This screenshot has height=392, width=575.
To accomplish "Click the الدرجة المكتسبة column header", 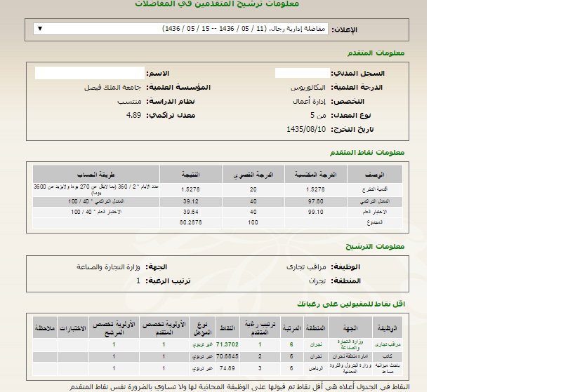I will [x=316, y=175].
